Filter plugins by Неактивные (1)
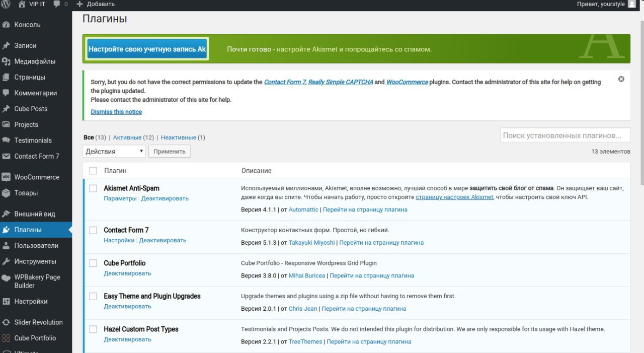 pyautogui.click(x=183, y=137)
